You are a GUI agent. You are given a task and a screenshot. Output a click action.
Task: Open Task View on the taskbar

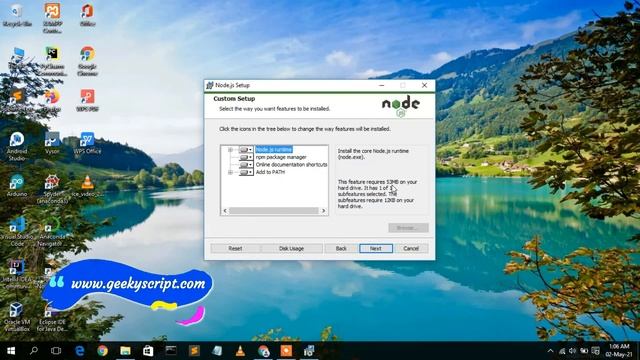coord(56,351)
